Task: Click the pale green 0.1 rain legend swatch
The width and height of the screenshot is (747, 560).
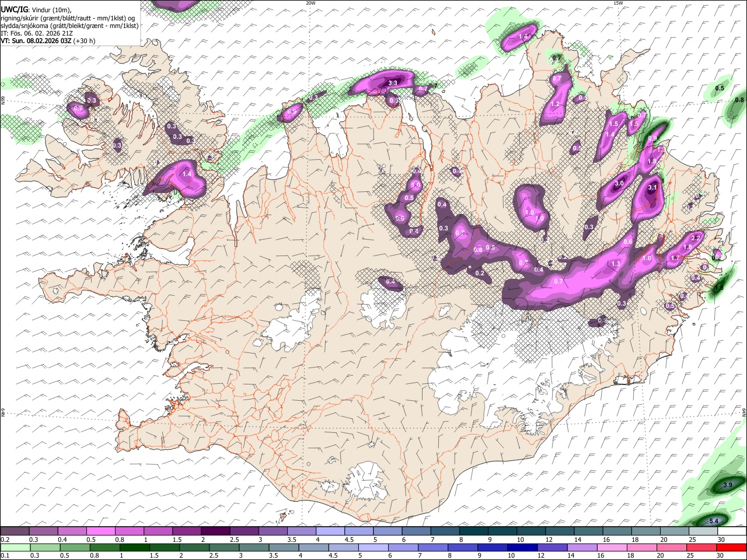Action: [x=15, y=548]
